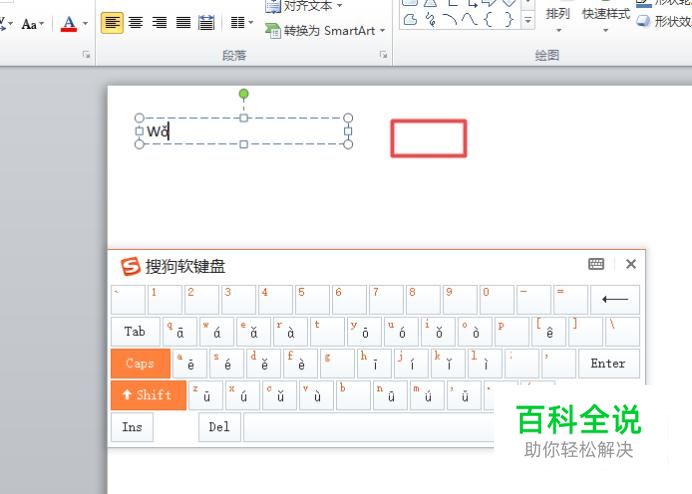
Task: Click the keyboard layout icon on soft keyboard
Action: (x=596, y=264)
